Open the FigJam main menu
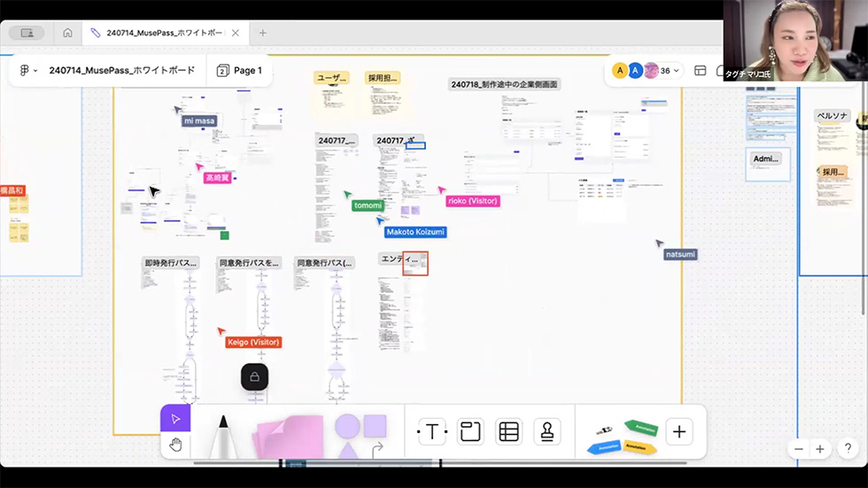The image size is (868, 488). coord(28,70)
